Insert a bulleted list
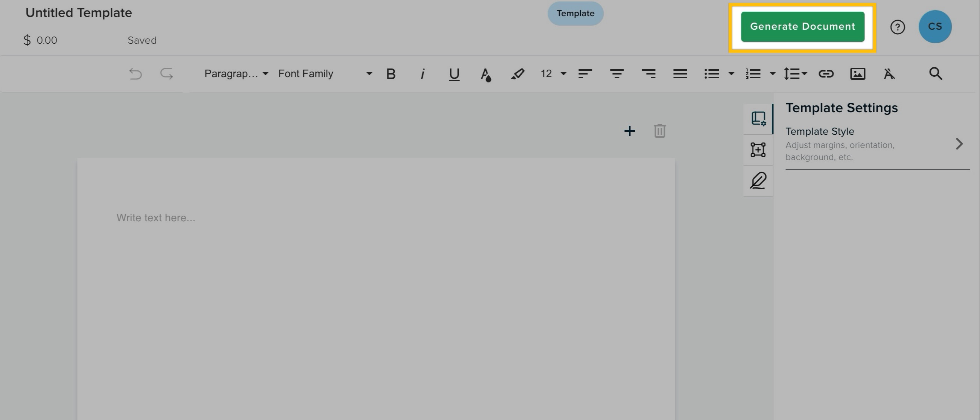The width and height of the screenshot is (980, 420). tap(711, 74)
